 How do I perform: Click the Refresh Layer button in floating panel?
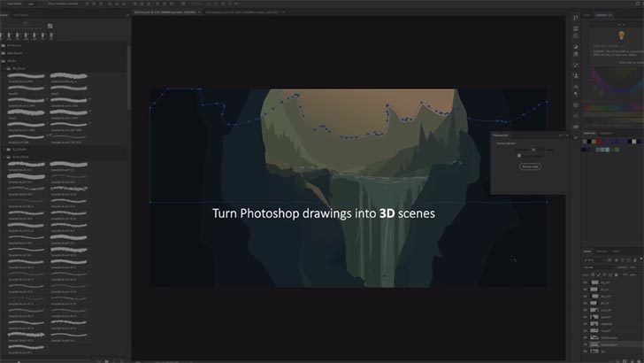click(x=529, y=166)
